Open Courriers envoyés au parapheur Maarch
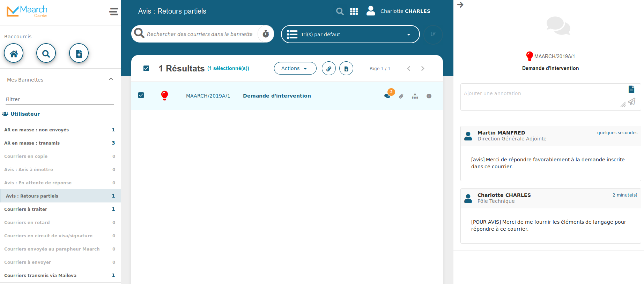 tap(60, 249)
